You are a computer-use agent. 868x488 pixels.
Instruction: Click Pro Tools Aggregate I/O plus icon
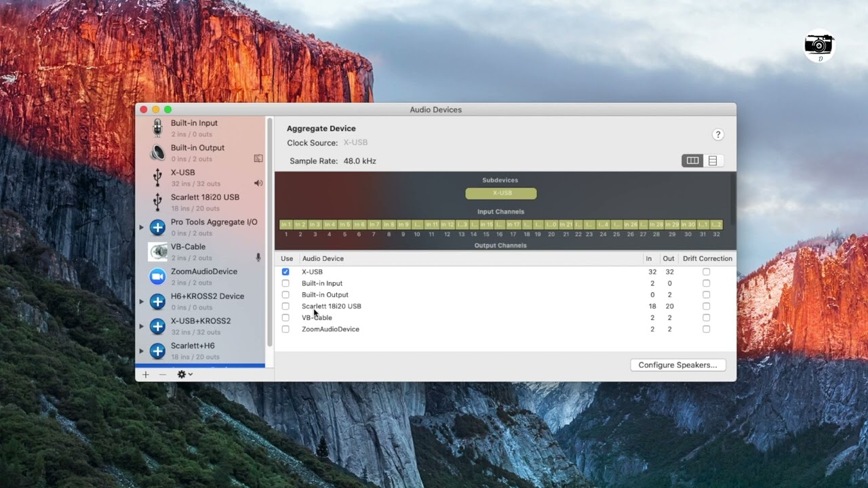pyautogui.click(x=157, y=227)
